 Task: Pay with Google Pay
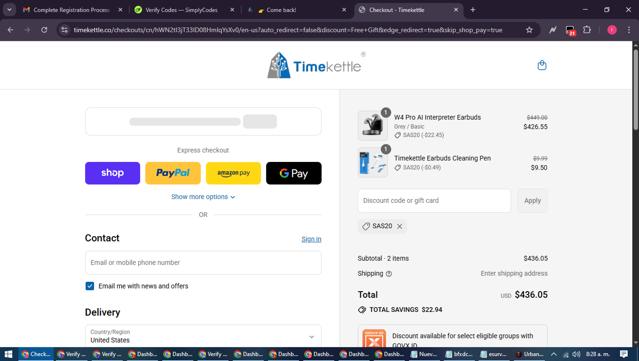pyautogui.click(x=293, y=173)
